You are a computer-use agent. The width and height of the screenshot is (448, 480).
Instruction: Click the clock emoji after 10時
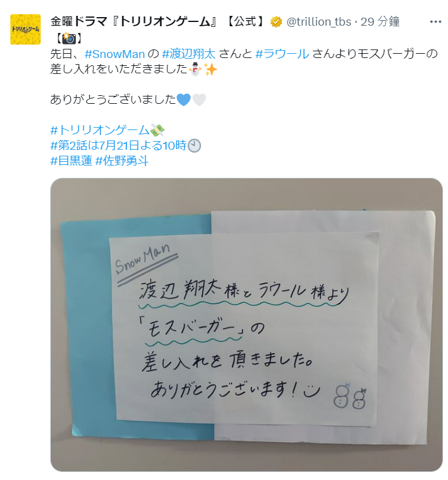(194, 145)
